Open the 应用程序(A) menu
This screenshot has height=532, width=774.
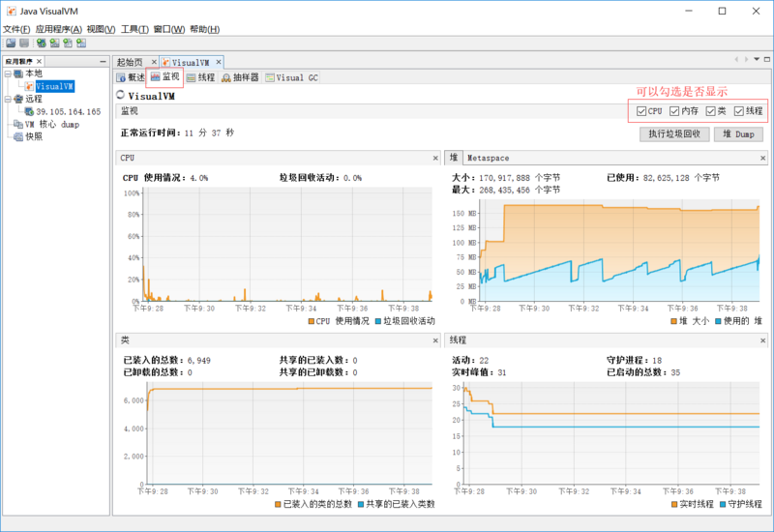tap(59, 29)
